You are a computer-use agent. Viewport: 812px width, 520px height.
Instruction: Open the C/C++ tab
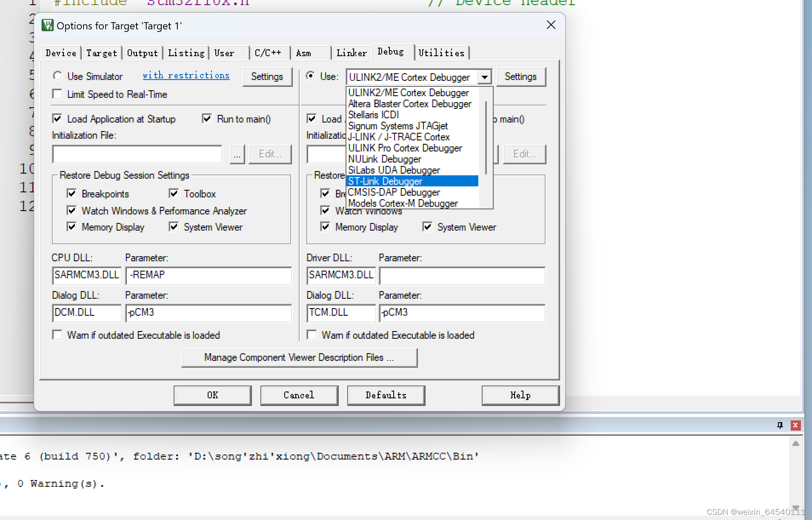(269, 52)
